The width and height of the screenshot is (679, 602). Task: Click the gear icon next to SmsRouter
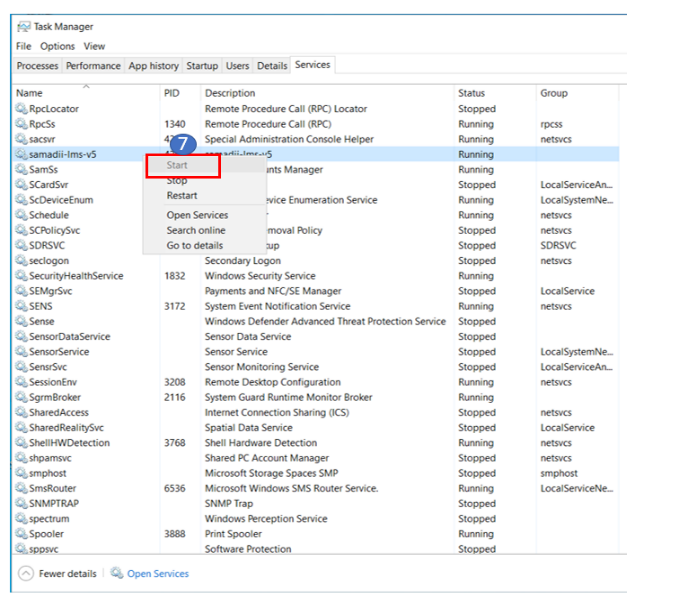click(x=22, y=488)
